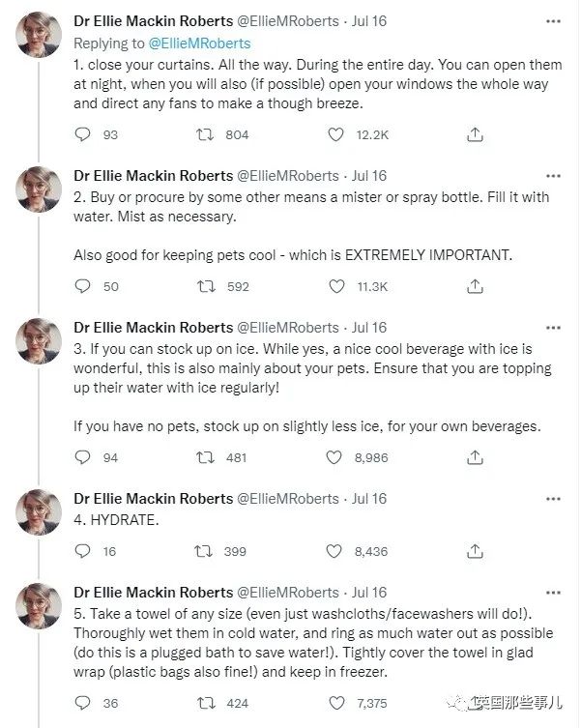Like the tweet about the spray bottle
The height and width of the screenshot is (728, 581).
click(x=336, y=286)
